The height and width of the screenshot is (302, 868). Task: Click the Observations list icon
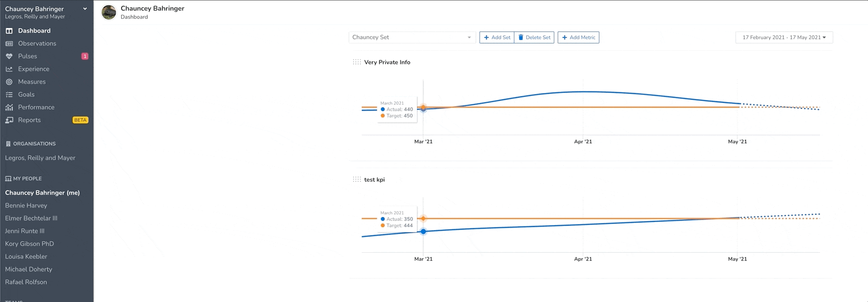[x=9, y=43]
